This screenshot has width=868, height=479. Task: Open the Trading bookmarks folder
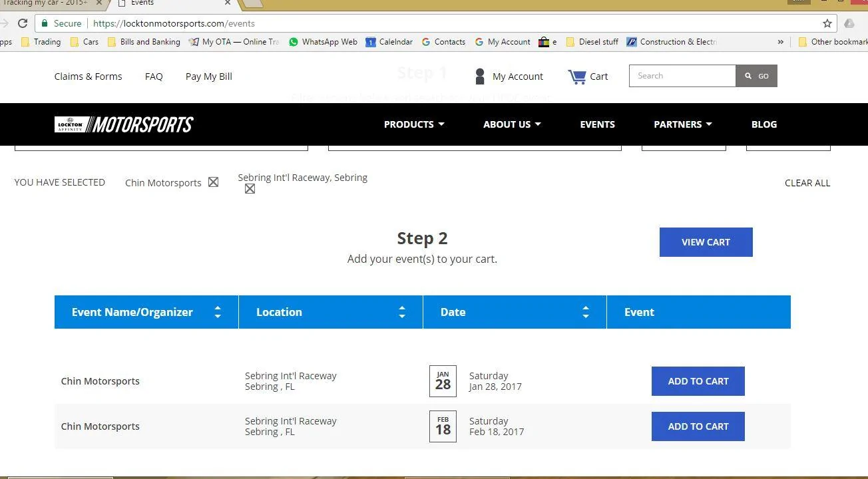tap(41, 42)
